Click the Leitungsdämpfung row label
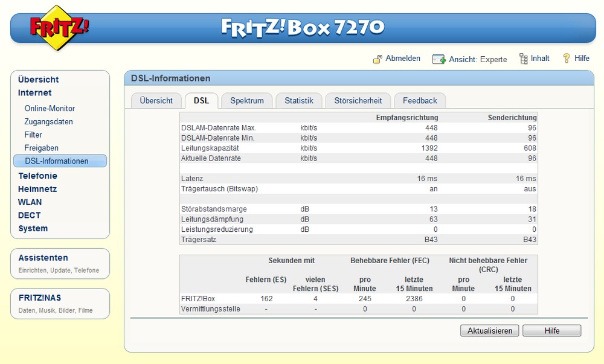Image resolution: width=604 pixels, height=364 pixels. [x=212, y=219]
